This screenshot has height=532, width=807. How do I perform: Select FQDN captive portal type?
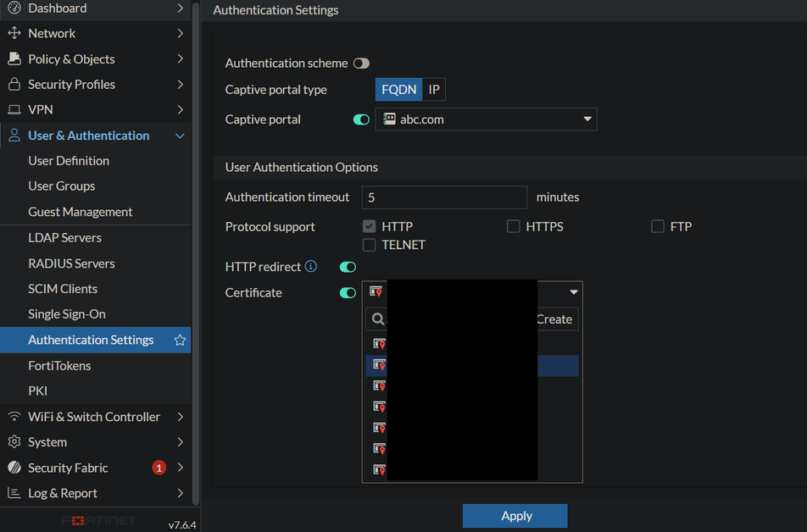[x=399, y=90]
